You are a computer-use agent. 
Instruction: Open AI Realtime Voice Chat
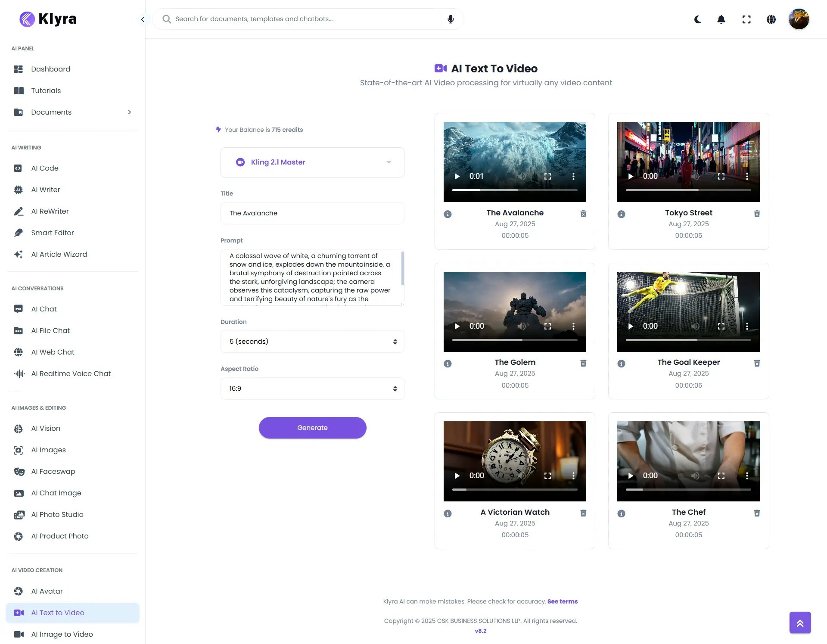(x=71, y=373)
